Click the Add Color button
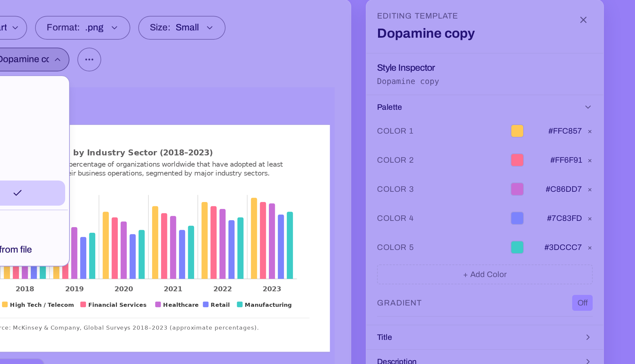635x364 pixels. [x=485, y=274]
